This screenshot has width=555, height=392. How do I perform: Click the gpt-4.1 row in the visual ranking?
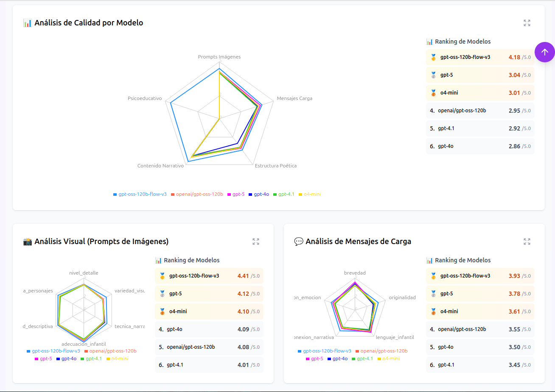(209, 365)
